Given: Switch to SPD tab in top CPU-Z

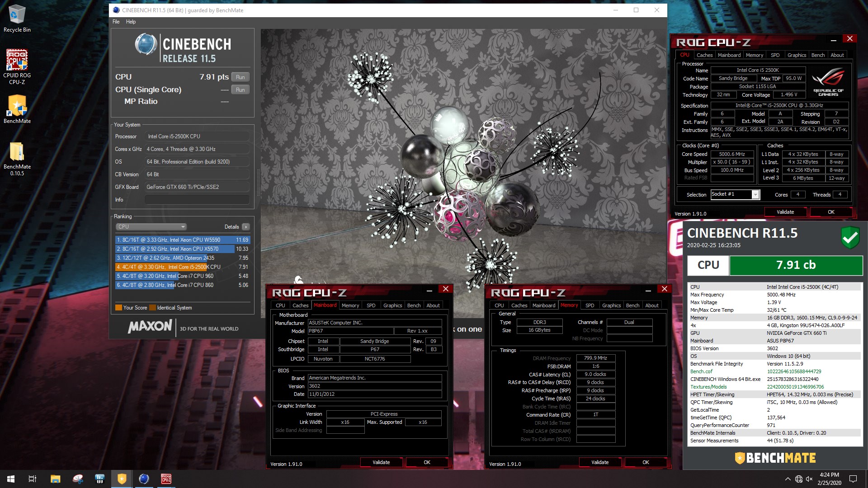Looking at the screenshot, I should coord(775,55).
